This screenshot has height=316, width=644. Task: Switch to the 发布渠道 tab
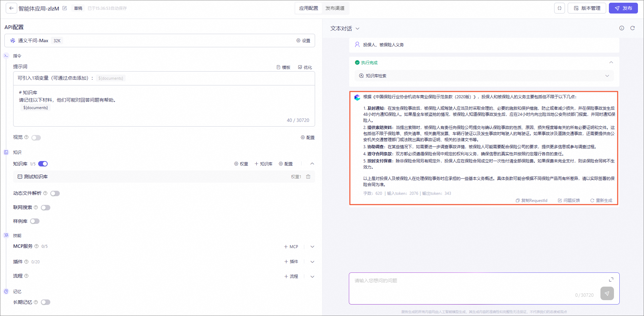point(335,8)
